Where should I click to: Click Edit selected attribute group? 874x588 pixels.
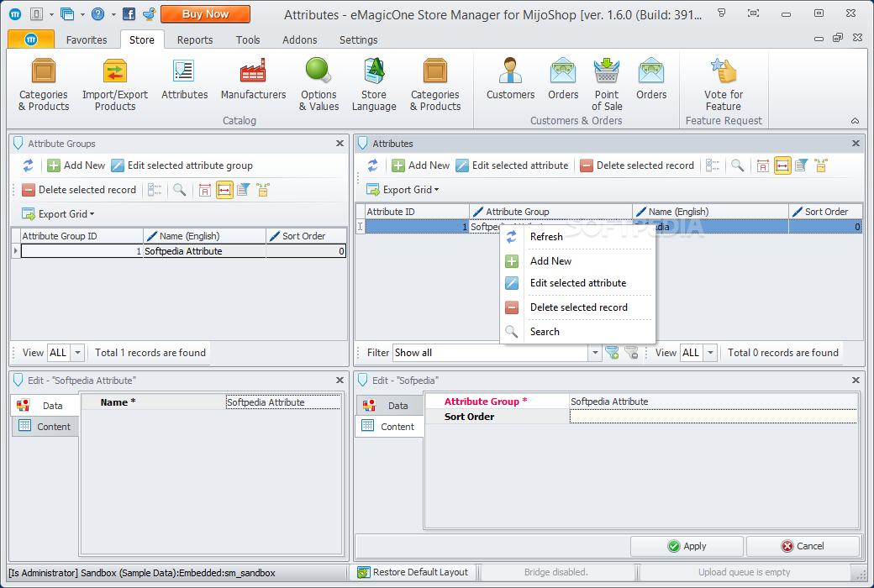tap(182, 165)
